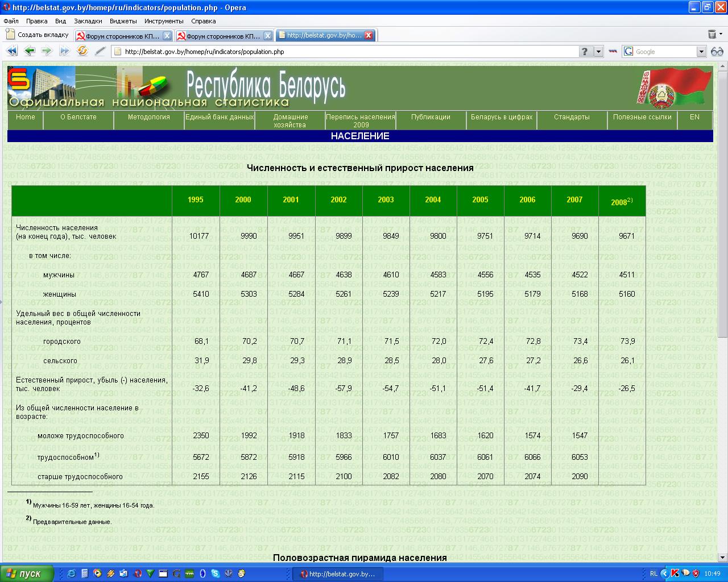Close the active belstat.gov.by tab

[x=369, y=35]
